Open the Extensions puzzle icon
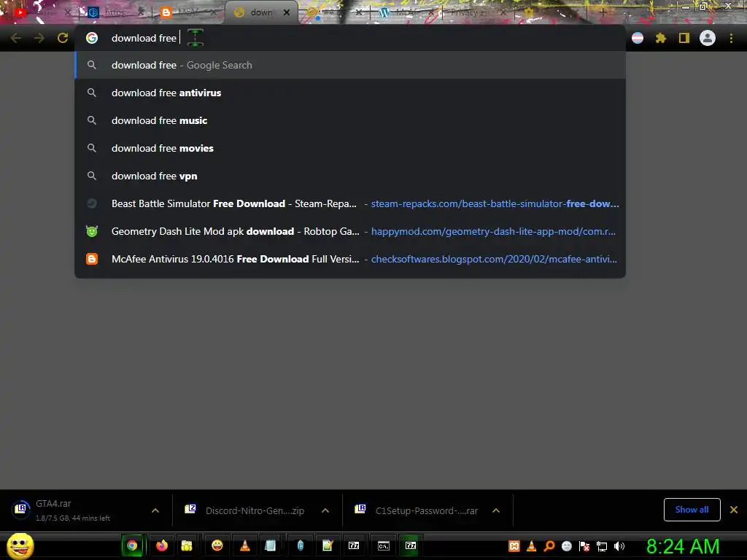The image size is (747, 560). pos(661,38)
